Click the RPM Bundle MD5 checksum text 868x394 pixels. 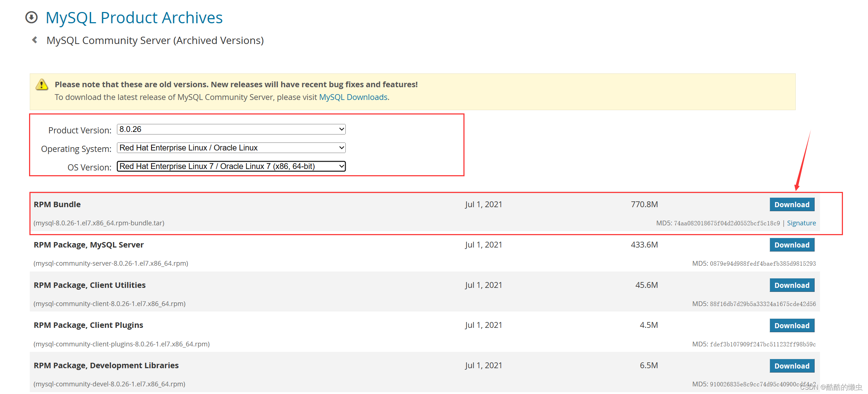(718, 223)
